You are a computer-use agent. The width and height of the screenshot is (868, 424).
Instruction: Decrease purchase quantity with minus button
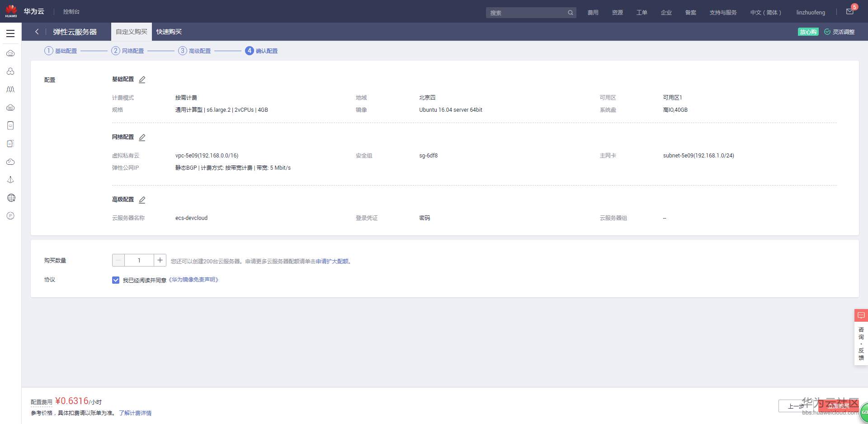[x=118, y=260]
